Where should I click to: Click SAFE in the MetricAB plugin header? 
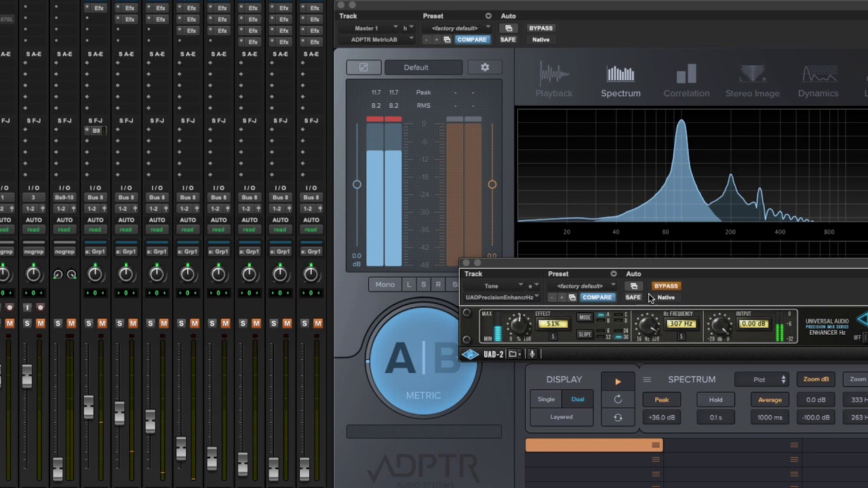point(508,40)
